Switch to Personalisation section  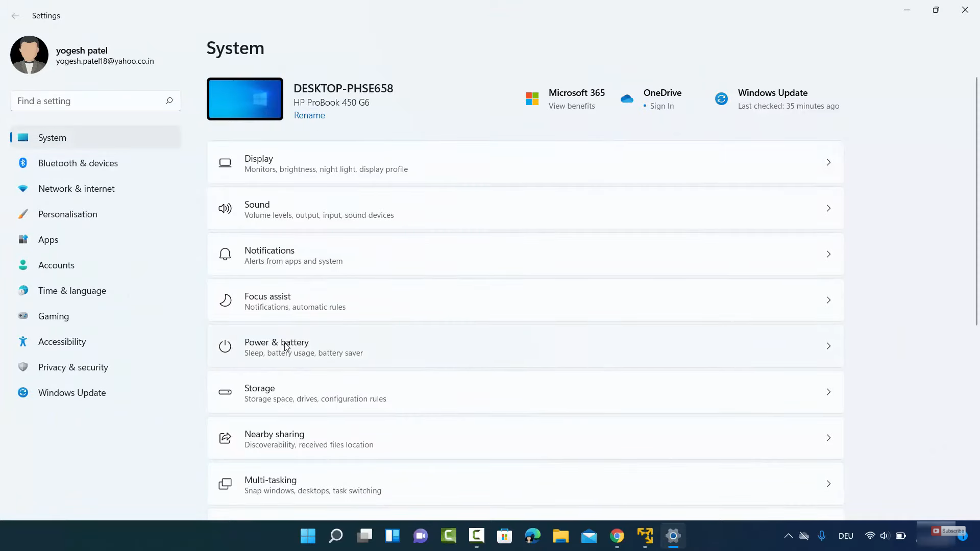[x=67, y=214]
